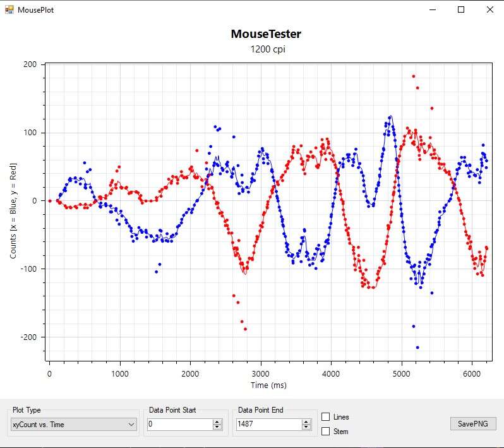
Task: Enable the Lines checkbox
Action: pos(326,417)
